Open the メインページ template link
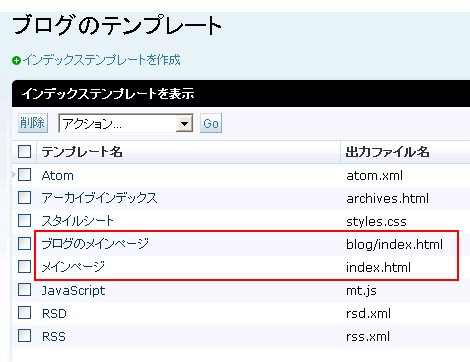Screen dimensions: 470x362 (x=73, y=267)
